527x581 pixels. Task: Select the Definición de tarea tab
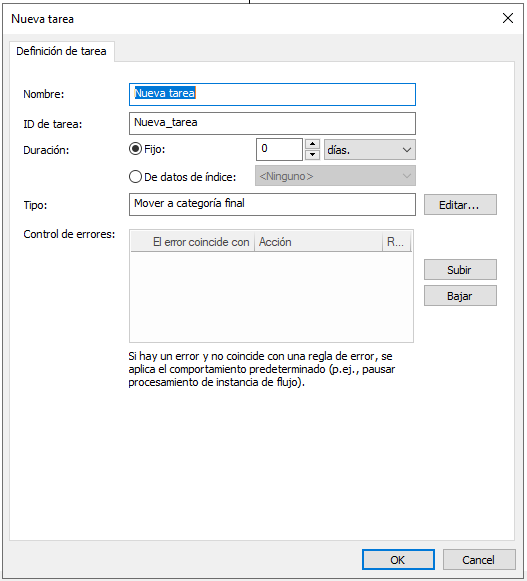coord(62,51)
